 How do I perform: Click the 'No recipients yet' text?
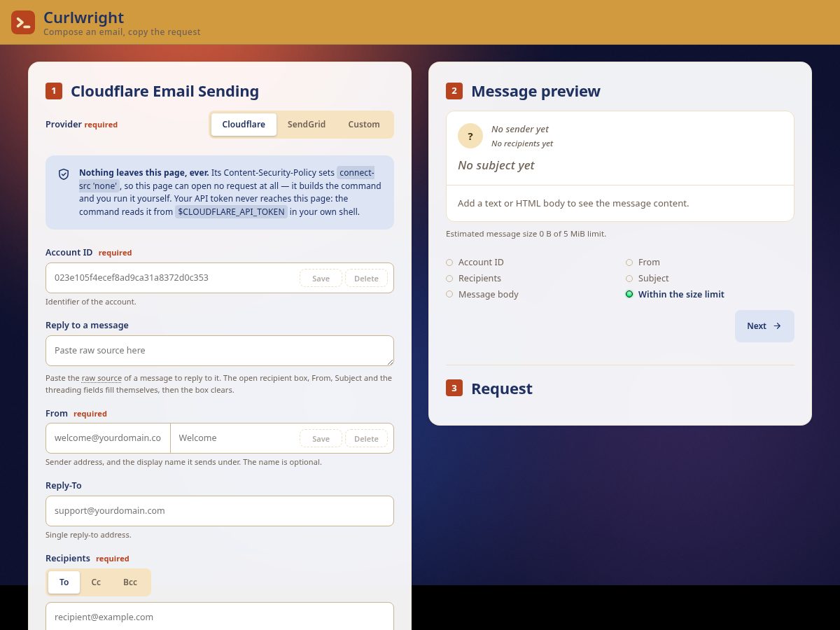point(522,143)
